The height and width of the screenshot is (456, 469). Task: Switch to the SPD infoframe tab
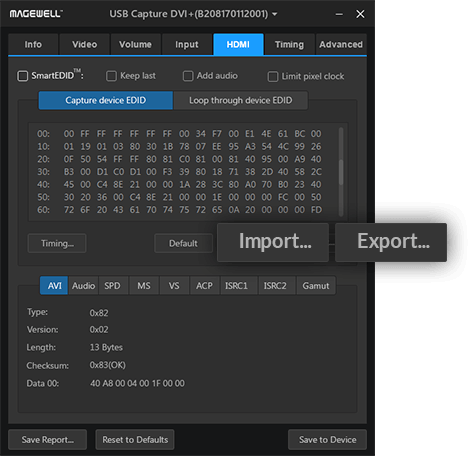click(x=113, y=285)
